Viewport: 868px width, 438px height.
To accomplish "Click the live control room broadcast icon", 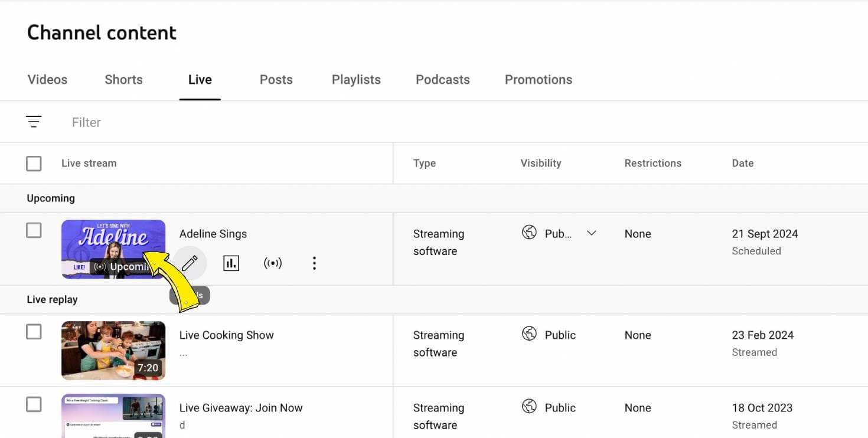I will pyautogui.click(x=273, y=263).
